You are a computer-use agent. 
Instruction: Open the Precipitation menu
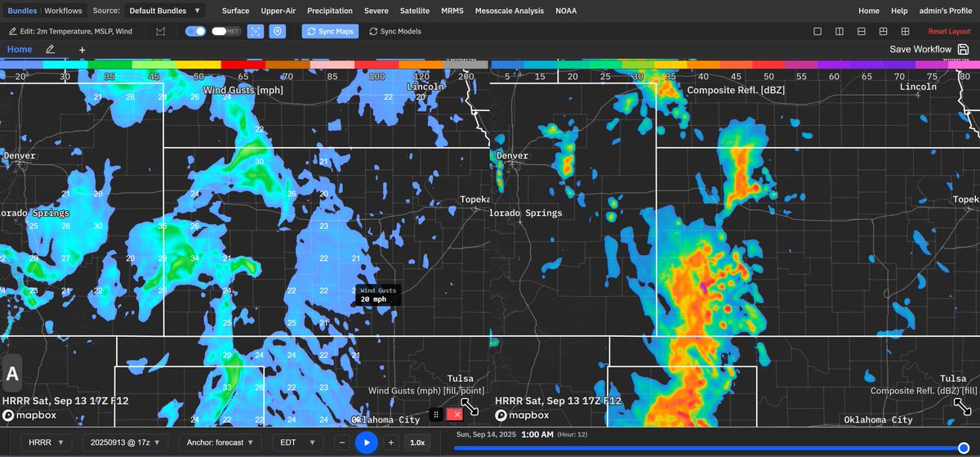tap(330, 11)
